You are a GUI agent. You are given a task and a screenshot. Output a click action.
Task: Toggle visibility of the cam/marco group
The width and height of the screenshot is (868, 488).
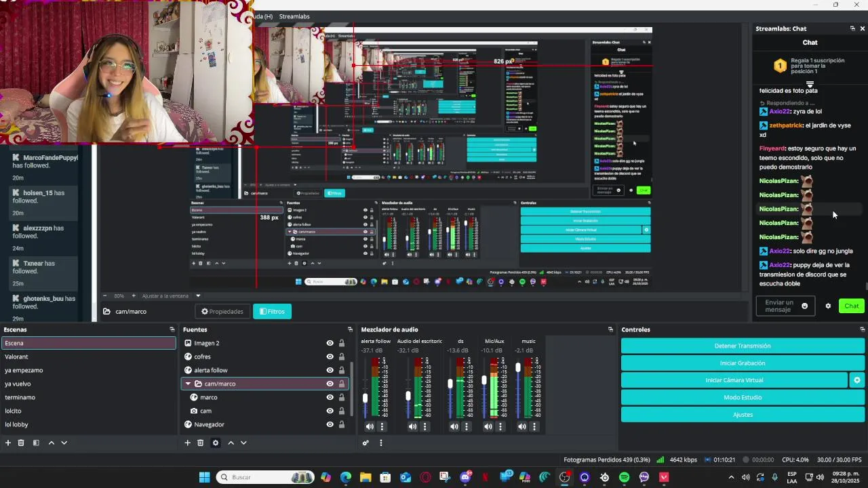pos(330,384)
